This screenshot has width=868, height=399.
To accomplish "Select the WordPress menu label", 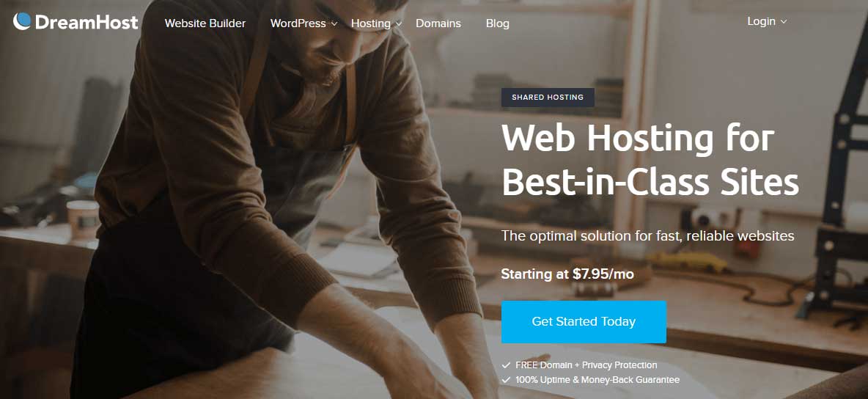I will click(x=298, y=23).
